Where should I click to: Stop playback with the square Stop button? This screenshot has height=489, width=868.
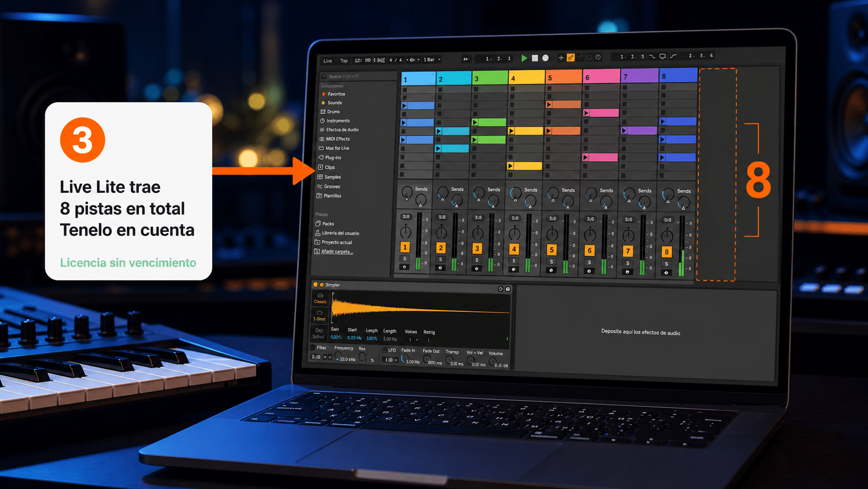click(535, 58)
